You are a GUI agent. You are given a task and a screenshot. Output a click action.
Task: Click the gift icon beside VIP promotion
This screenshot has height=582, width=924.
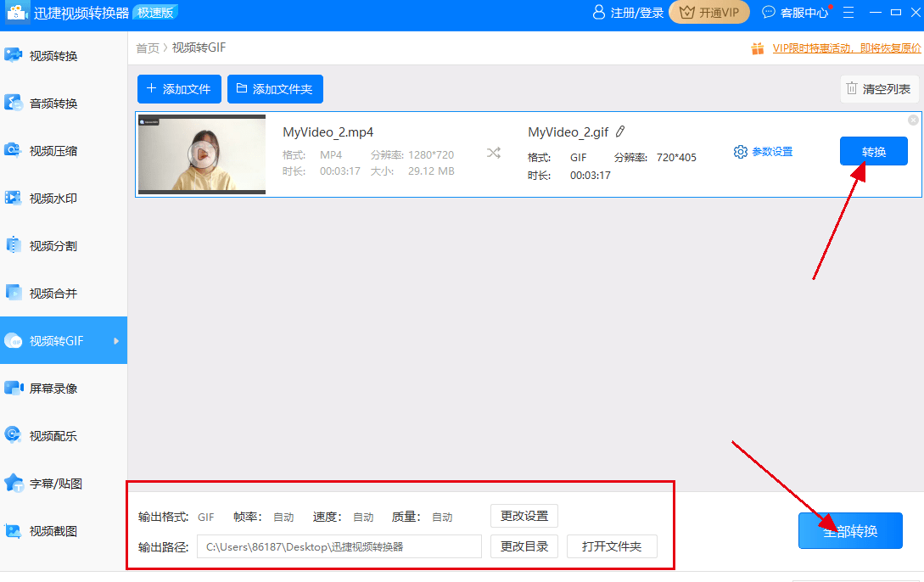[758, 48]
